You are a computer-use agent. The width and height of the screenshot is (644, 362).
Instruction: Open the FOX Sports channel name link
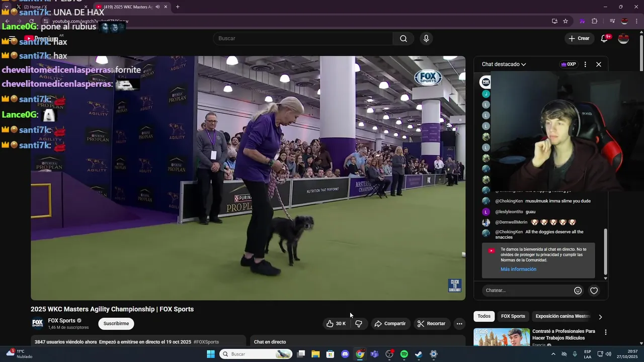pyautogui.click(x=61, y=321)
